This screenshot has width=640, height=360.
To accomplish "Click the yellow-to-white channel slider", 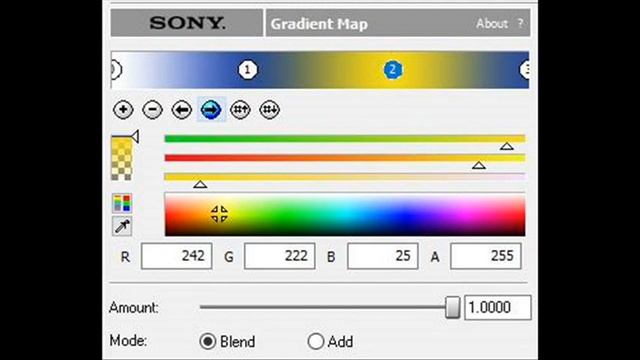I will click(345, 177).
